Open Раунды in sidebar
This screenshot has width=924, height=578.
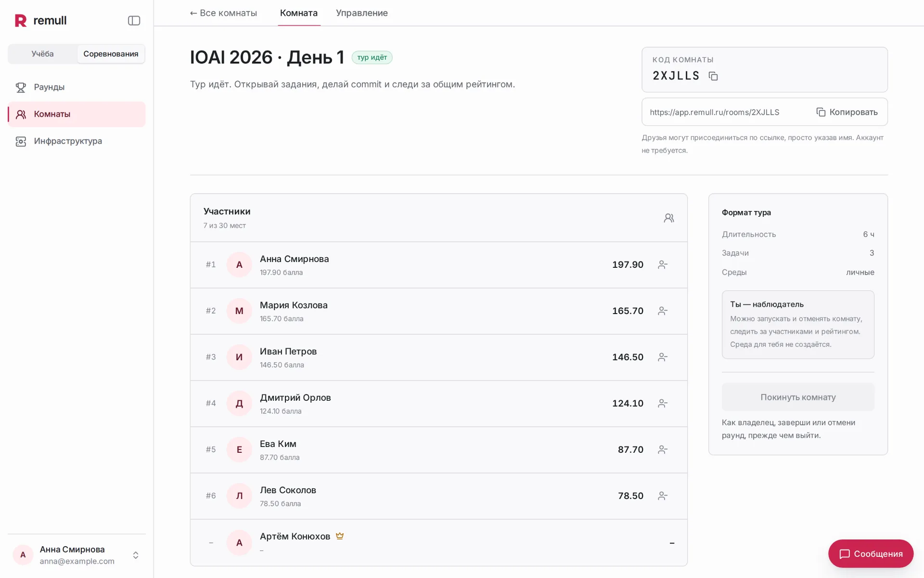tap(77, 87)
